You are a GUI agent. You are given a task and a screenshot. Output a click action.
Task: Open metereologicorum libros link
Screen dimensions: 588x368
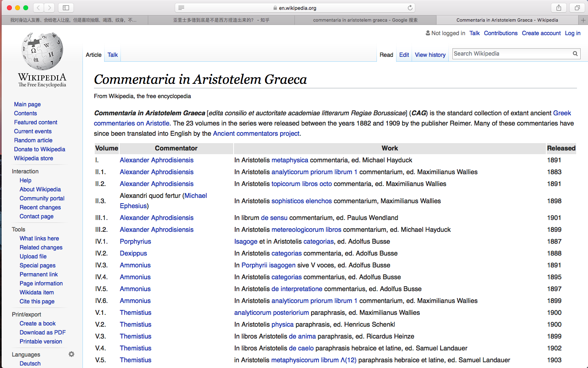tap(306, 229)
